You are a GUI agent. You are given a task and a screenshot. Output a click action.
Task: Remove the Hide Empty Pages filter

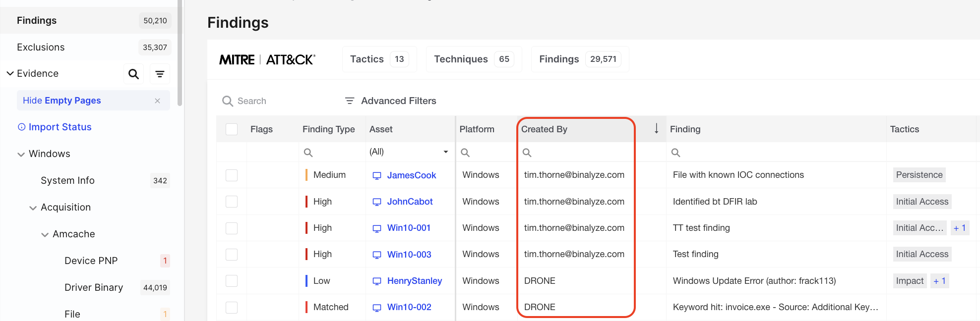[157, 101]
